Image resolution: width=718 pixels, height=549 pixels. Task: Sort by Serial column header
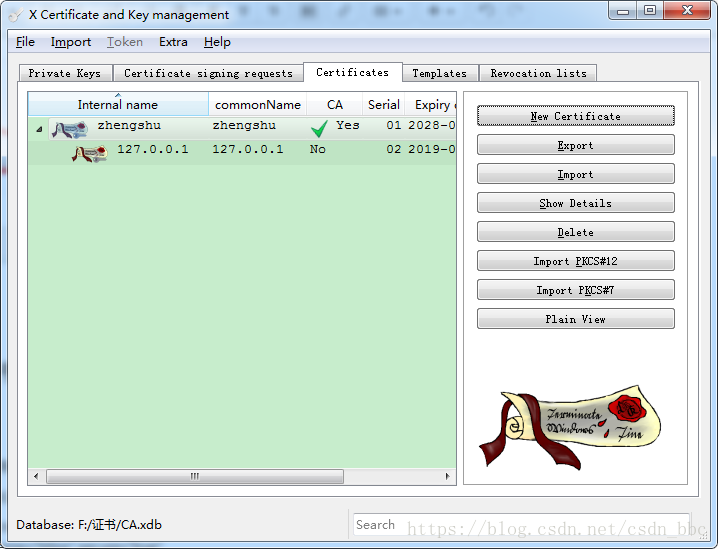(x=384, y=104)
